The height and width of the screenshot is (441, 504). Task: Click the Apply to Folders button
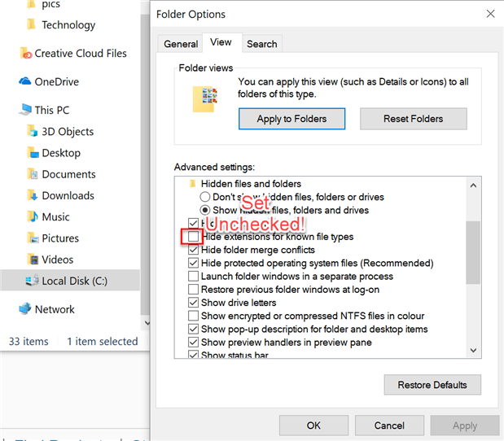click(291, 119)
